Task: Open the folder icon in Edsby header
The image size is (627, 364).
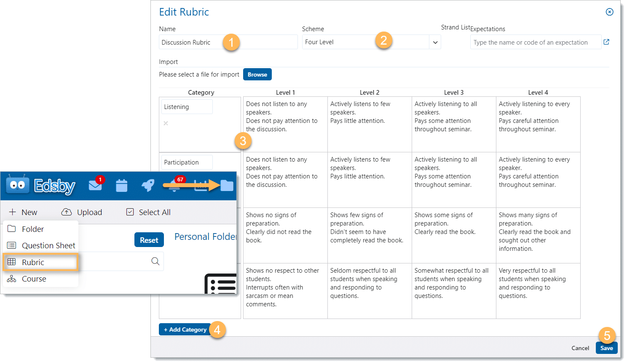Action: coord(227,186)
